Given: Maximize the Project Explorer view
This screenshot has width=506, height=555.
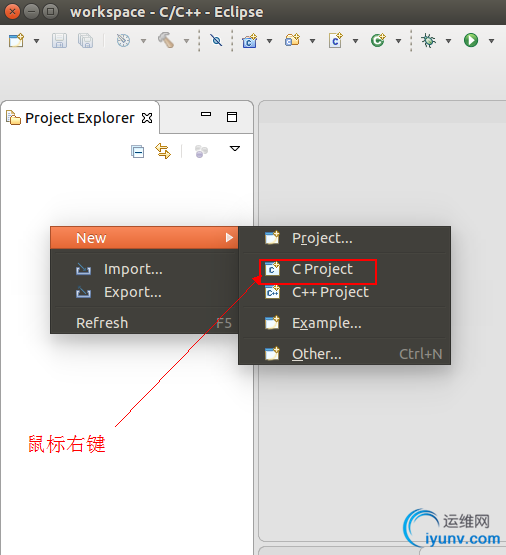Looking at the screenshot, I should tap(232, 117).
